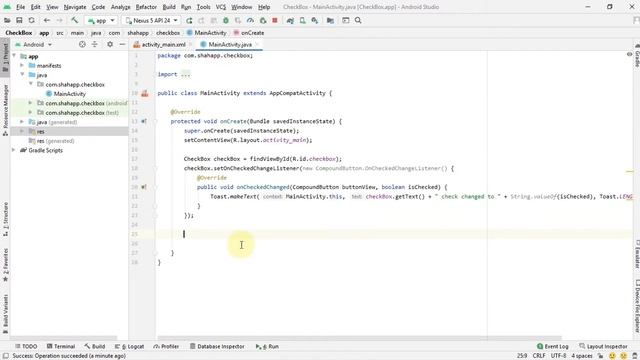Hide the Project panel with minus icon
This screenshot has width=640, height=360.
pos(122,44)
